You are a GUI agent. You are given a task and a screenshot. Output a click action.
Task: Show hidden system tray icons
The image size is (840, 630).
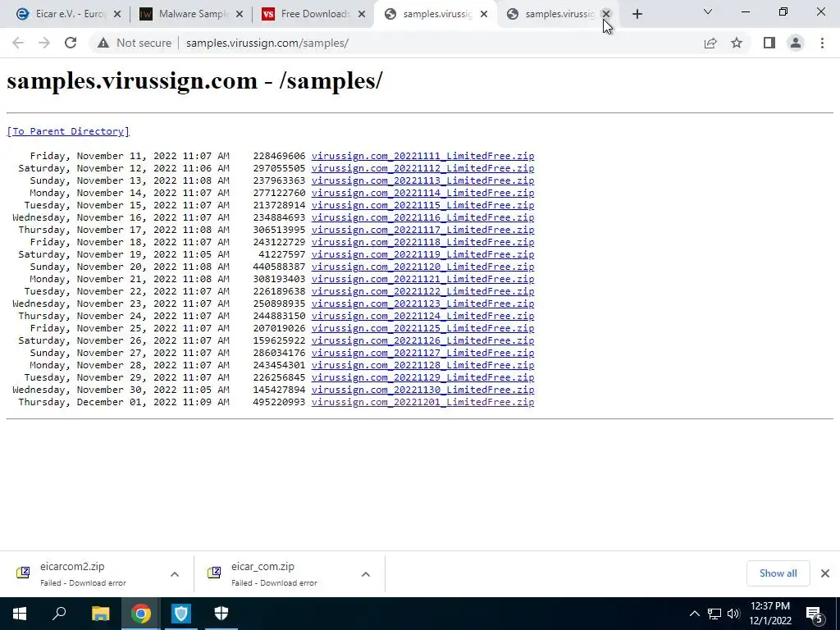coord(694,614)
